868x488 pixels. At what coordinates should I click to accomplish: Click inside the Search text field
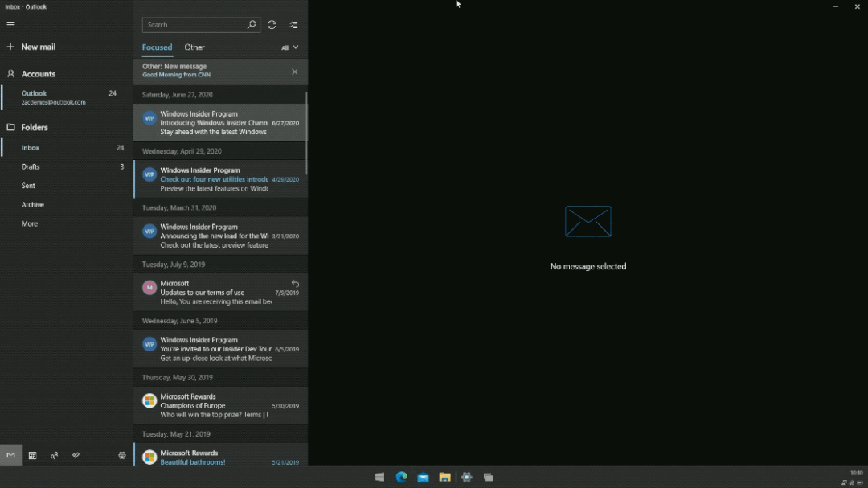click(193, 25)
